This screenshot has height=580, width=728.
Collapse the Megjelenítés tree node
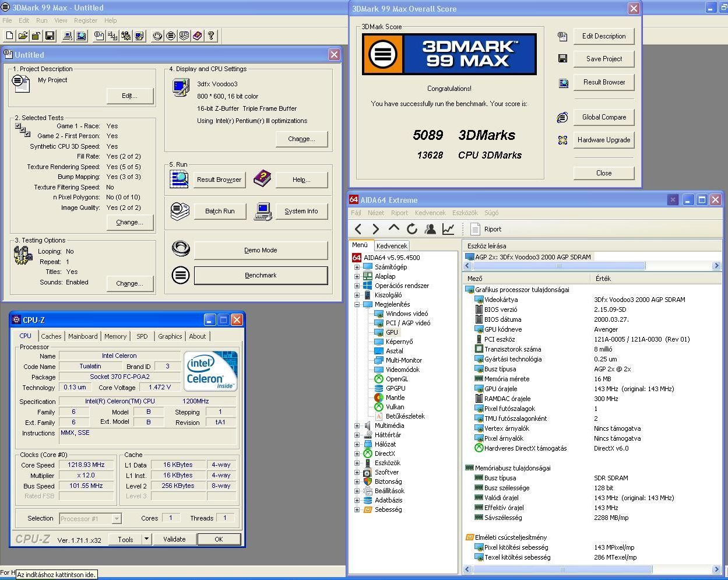(357, 304)
